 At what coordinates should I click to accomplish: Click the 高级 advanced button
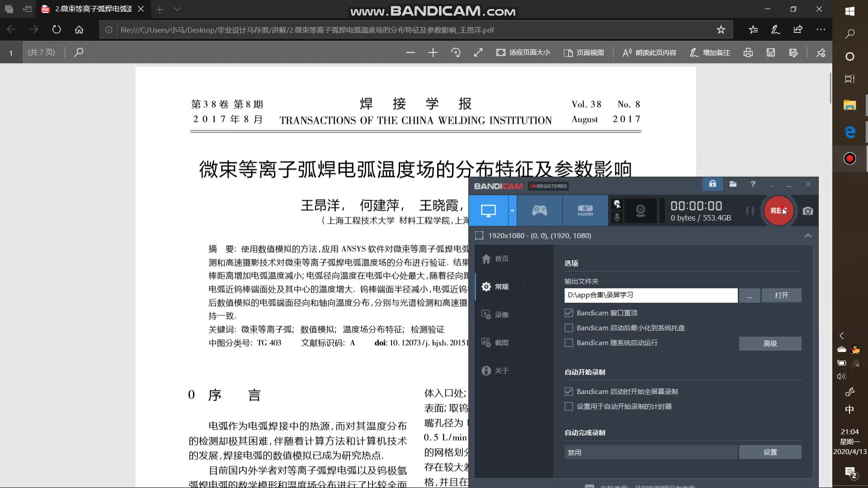[x=770, y=343]
